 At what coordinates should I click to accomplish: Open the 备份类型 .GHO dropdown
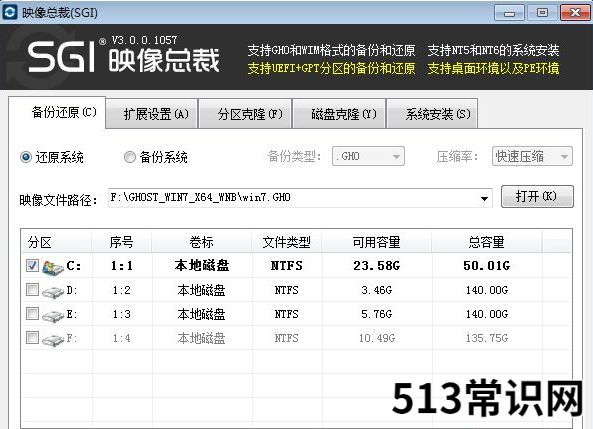[x=368, y=156]
